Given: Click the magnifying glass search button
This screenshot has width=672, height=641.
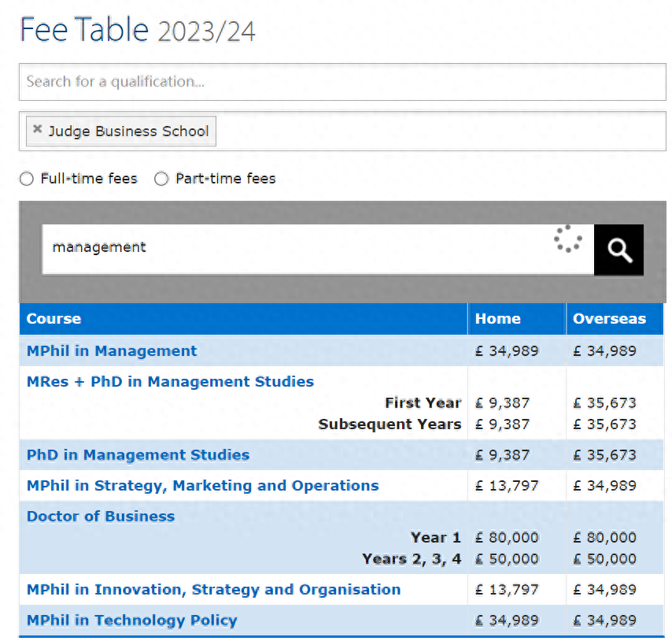Looking at the screenshot, I should (x=618, y=250).
